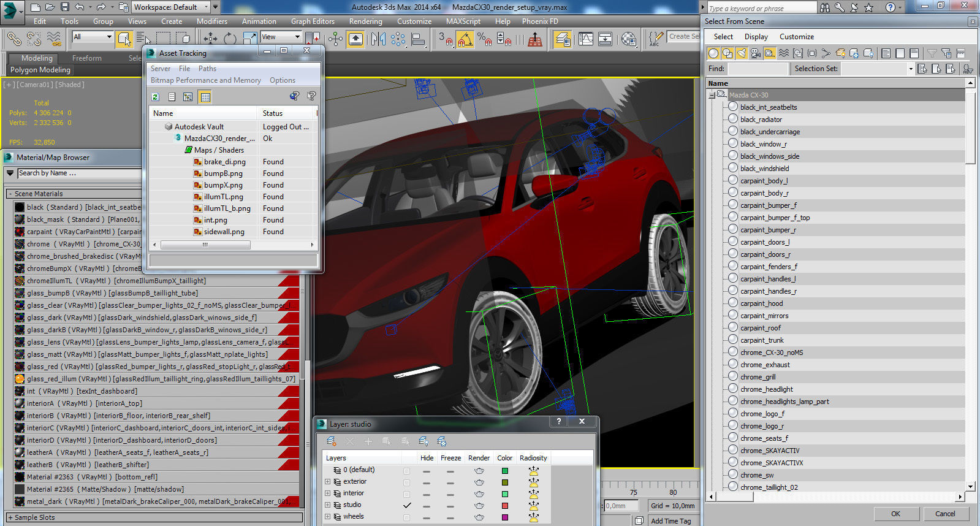
Task: Open the Workspace: Default dropdown
Action: pos(170,7)
